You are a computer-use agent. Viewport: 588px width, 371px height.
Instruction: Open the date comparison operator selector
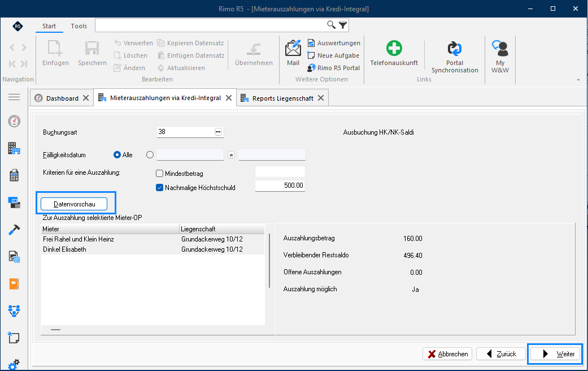point(232,155)
